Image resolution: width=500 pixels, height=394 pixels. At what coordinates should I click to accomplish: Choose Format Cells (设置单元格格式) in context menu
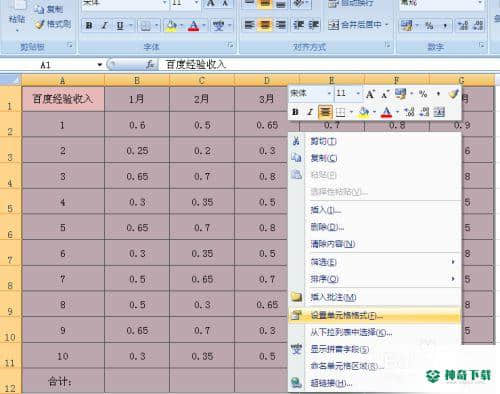[x=375, y=315]
